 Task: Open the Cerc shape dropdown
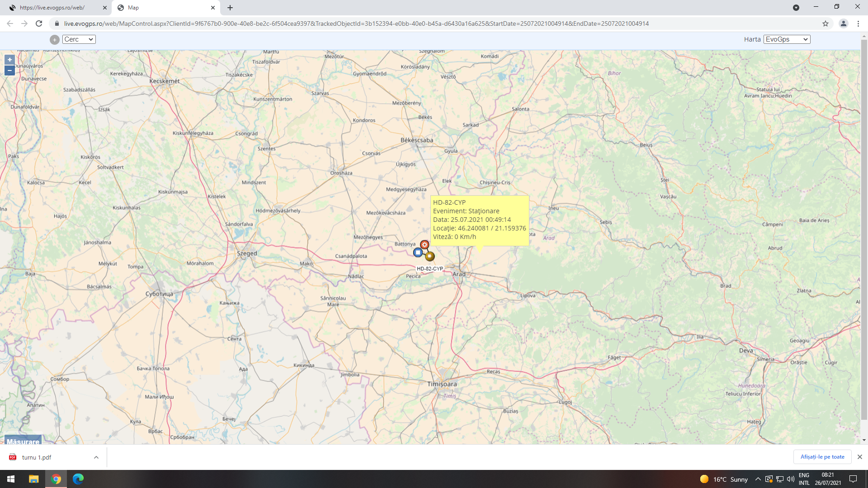79,39
